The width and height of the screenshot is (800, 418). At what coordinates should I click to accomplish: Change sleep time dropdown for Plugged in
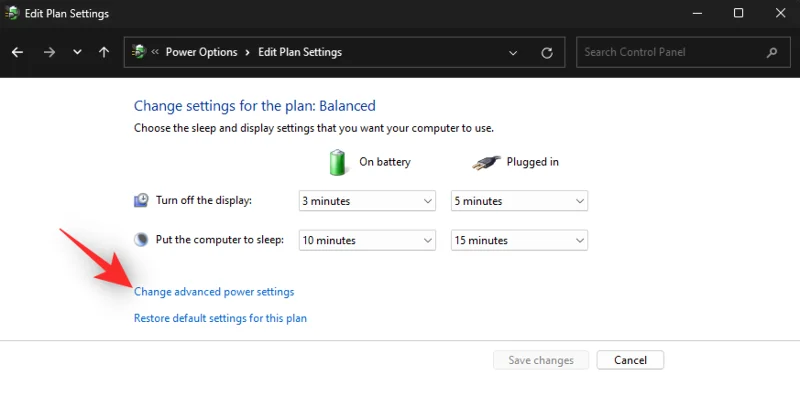coord(519,240)
